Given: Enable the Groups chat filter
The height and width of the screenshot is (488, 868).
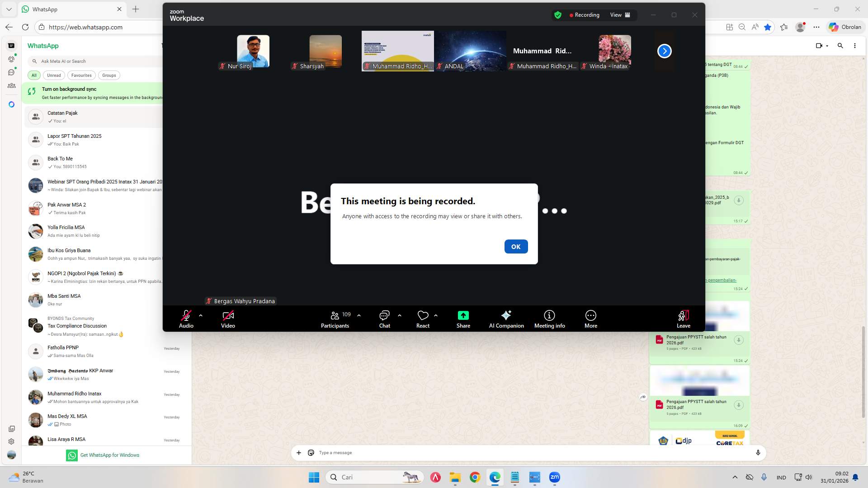Looking at the screenshot, I should pos(109,75).
